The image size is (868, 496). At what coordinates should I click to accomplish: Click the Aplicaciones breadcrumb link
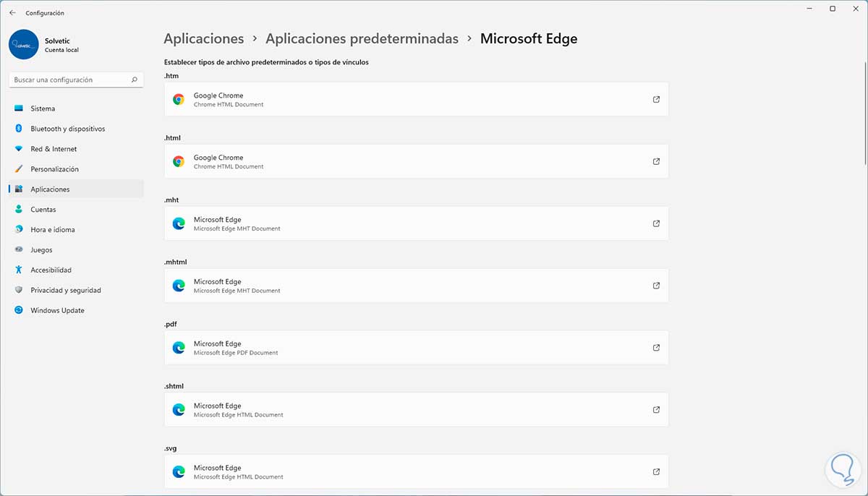tap(203, 39)
